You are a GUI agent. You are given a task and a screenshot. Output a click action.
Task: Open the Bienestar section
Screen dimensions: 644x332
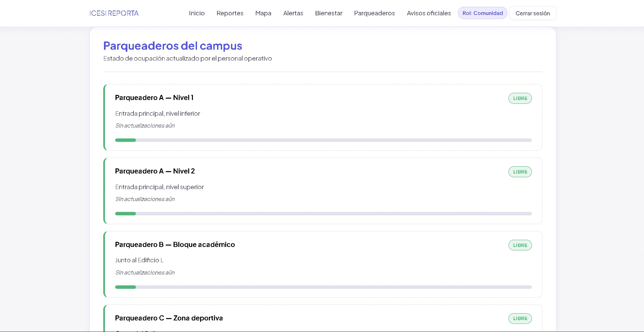click(328, 13)
